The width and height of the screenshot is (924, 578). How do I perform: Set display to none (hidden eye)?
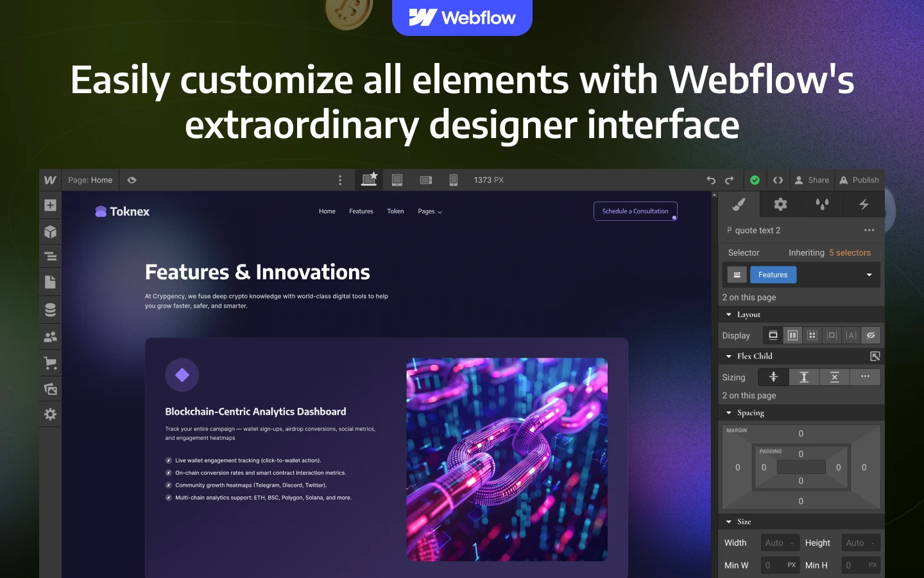coord(871,335)
